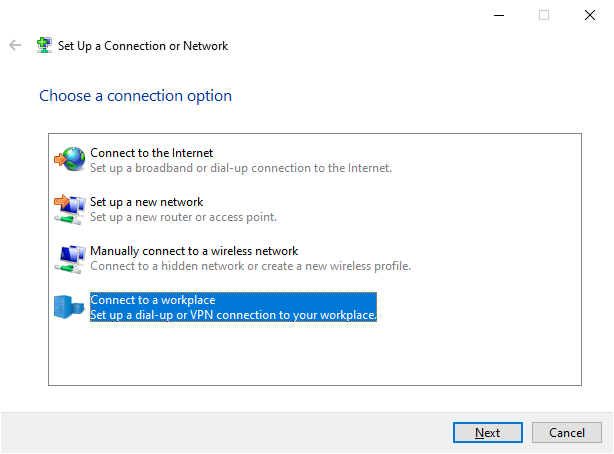Viewport: 614px width, 454px height.
Task: Click the back arrow in the wizard header
Action: [x=15, y=46]
